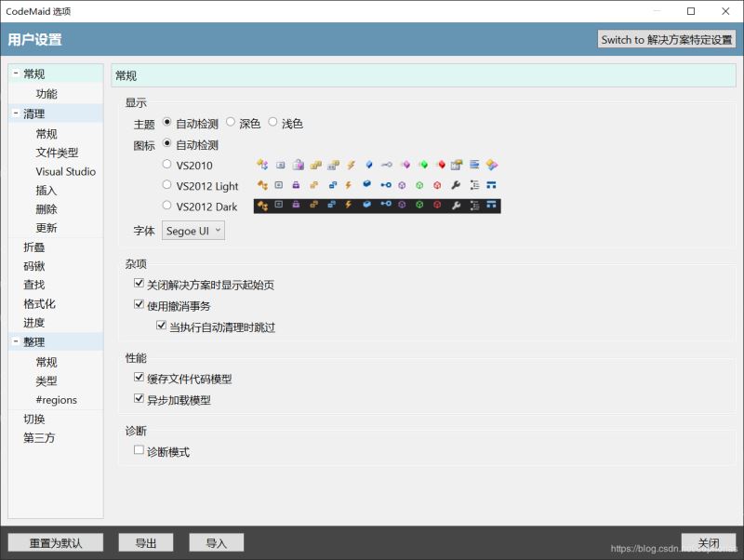Click the 导出 button
The width and height of the screenshot is (744, 560).
tap(145, 542)
